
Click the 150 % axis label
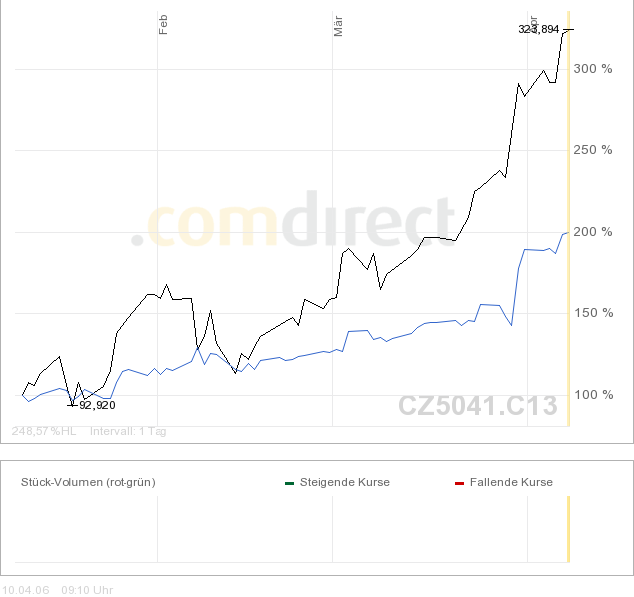(x=592, y=313)
